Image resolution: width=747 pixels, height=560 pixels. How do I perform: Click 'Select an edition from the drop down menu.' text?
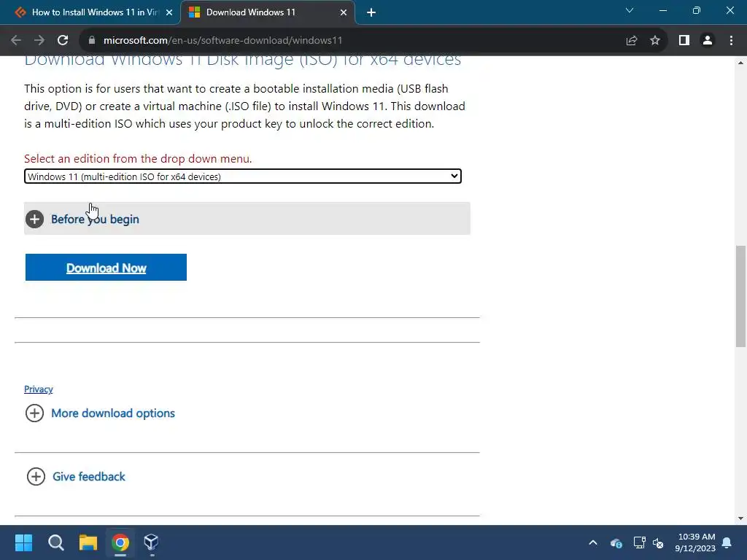pyautogui.click(x=138, y=158)
